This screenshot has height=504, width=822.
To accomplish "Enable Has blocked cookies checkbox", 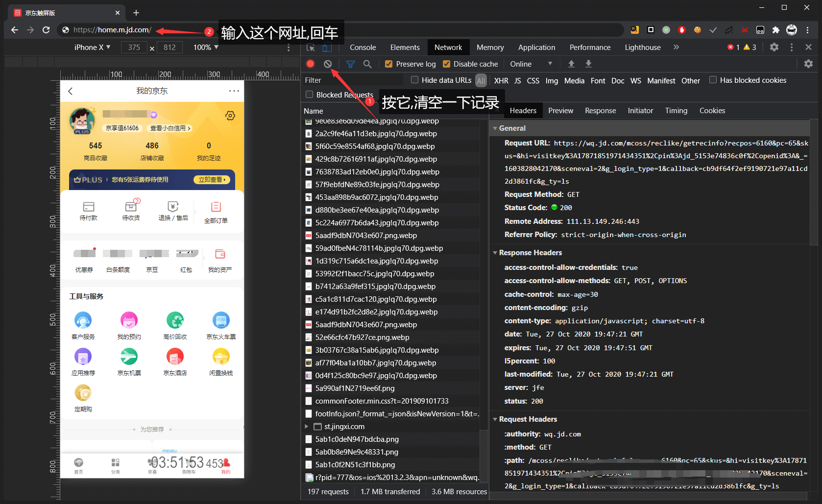I will pos(713,80).
